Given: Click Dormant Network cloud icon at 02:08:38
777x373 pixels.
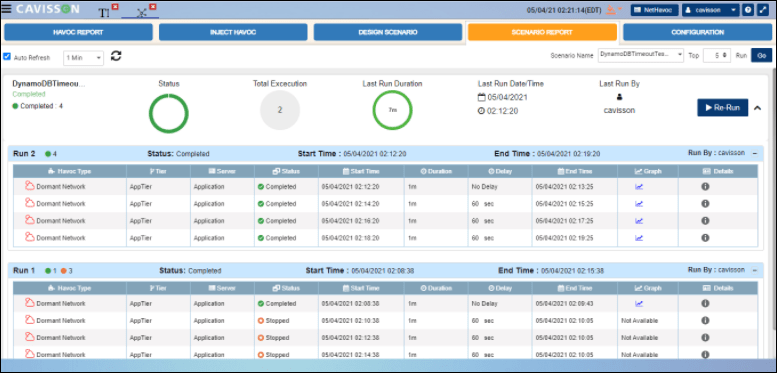Looking at the screenshot, I should pyautogui.click(x=30, y=303).
